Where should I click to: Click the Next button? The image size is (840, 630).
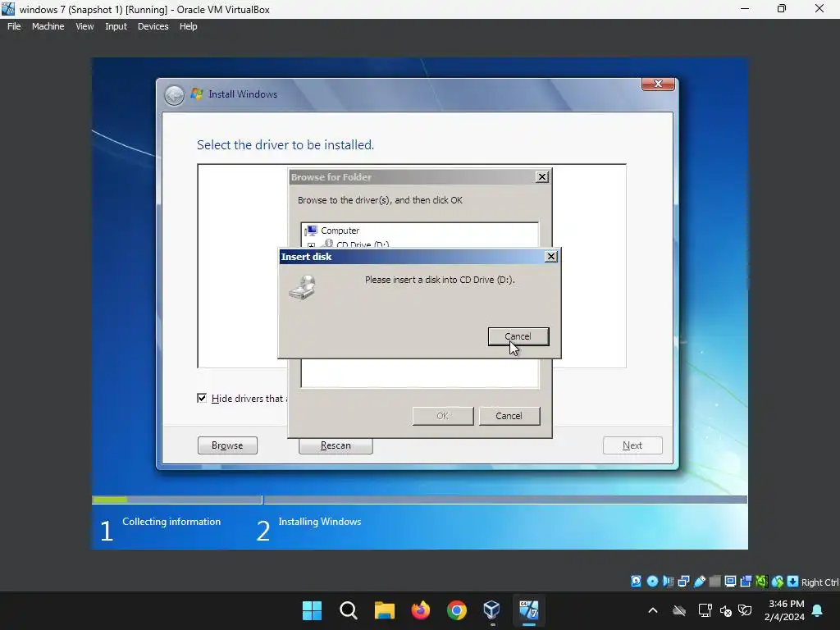click(x=632, y=445)
